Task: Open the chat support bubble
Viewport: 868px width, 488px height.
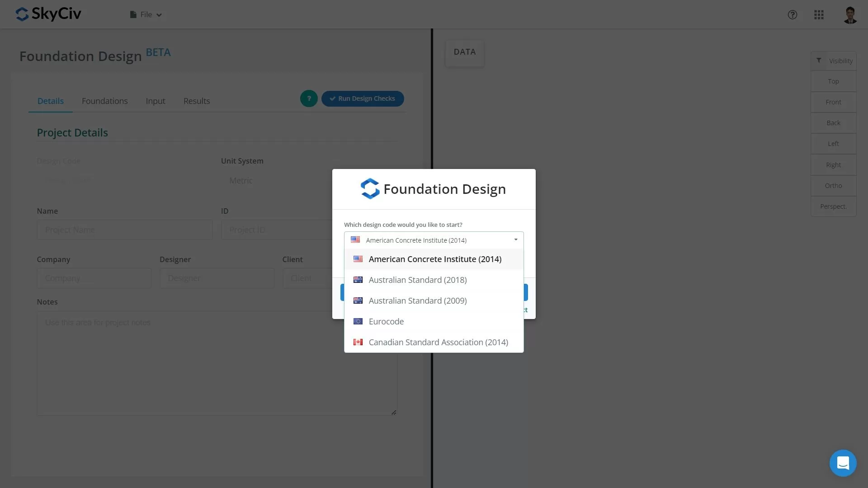Action: [843, 463]
